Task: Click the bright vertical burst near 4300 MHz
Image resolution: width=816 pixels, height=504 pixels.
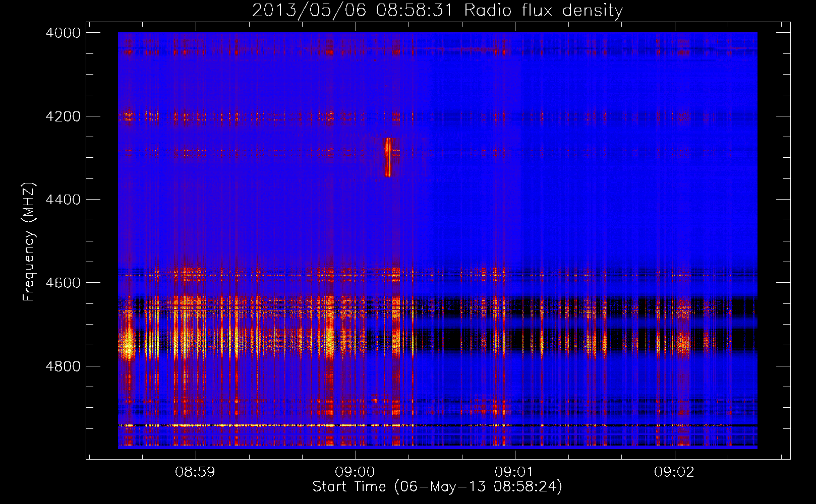Action: point(388,157)
